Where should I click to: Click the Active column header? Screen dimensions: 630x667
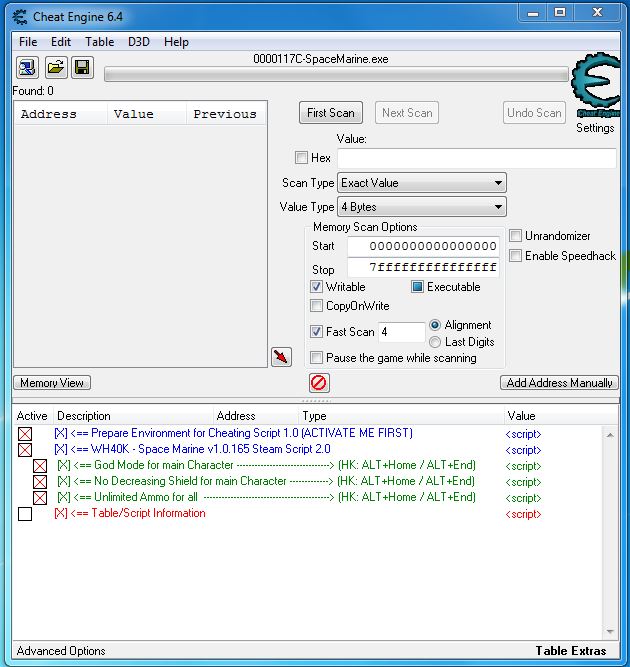[x=32, y=416]
